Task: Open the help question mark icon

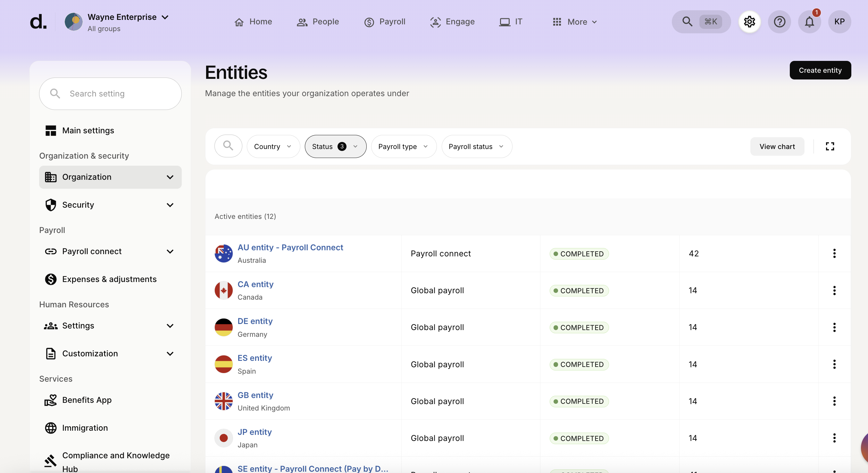Action: pyautogui.click(x=780, y=22)
